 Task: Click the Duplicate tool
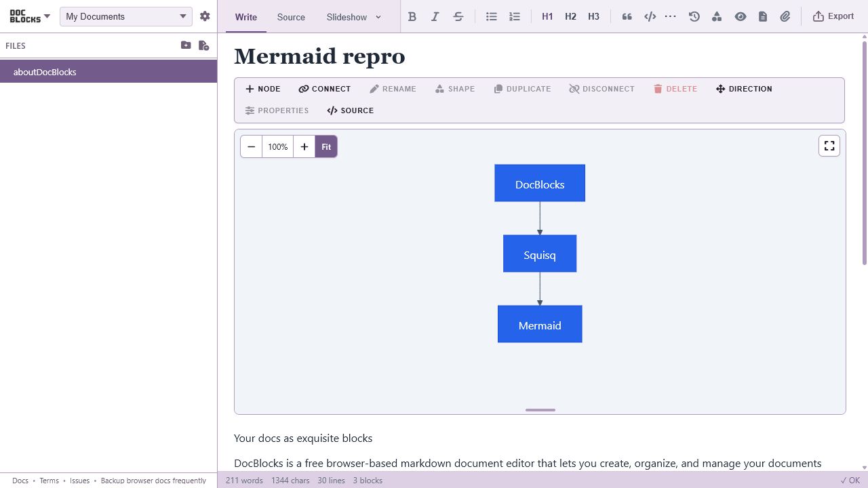point(522,89)
